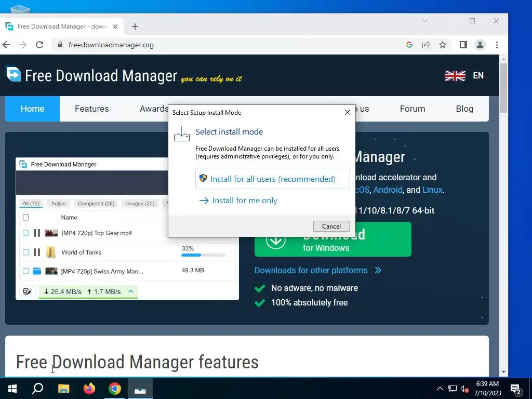Click the browser forward arrow
The height and width of the screenshot is (399, 532).
click(23, 45)
